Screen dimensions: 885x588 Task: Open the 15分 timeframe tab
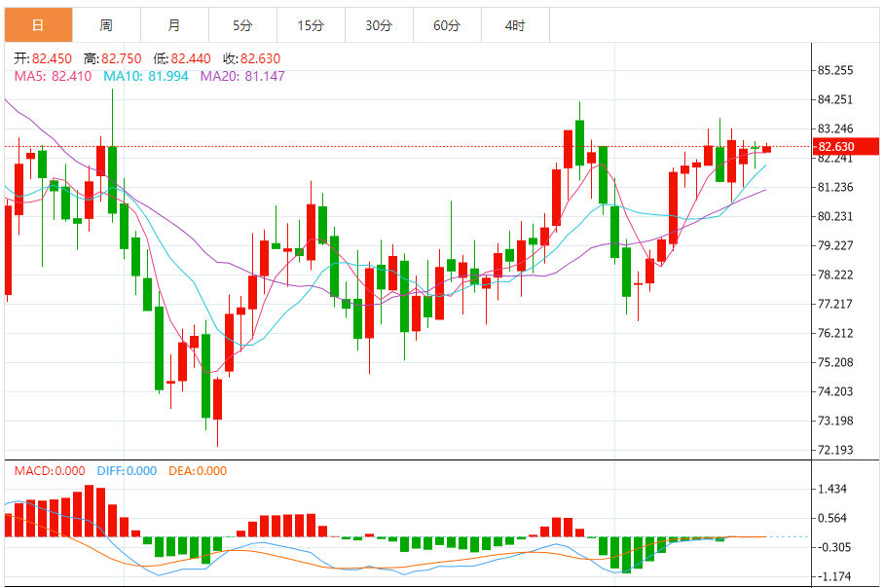tap(311, 25)
